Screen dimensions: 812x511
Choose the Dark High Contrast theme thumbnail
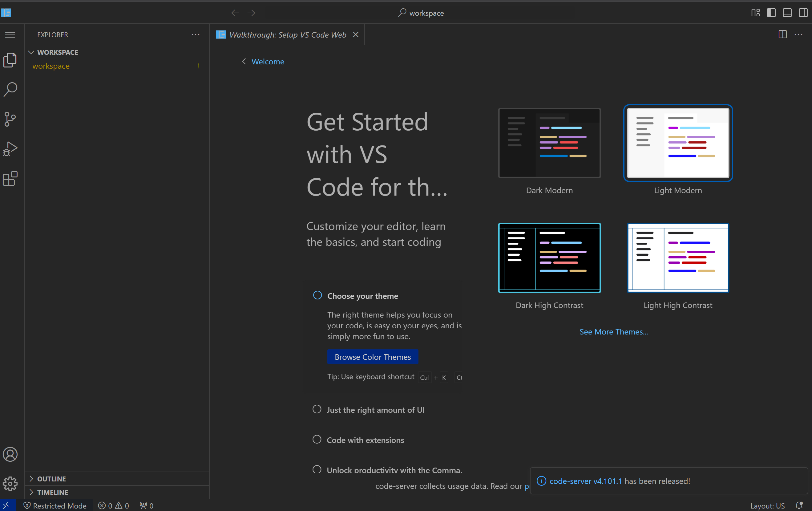click(549, 258)
